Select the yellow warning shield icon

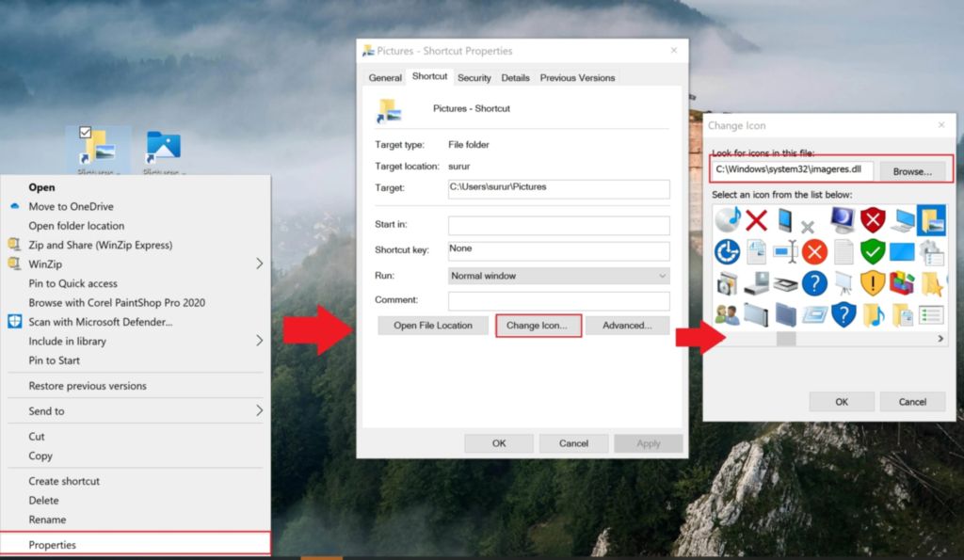coord(873,283)
